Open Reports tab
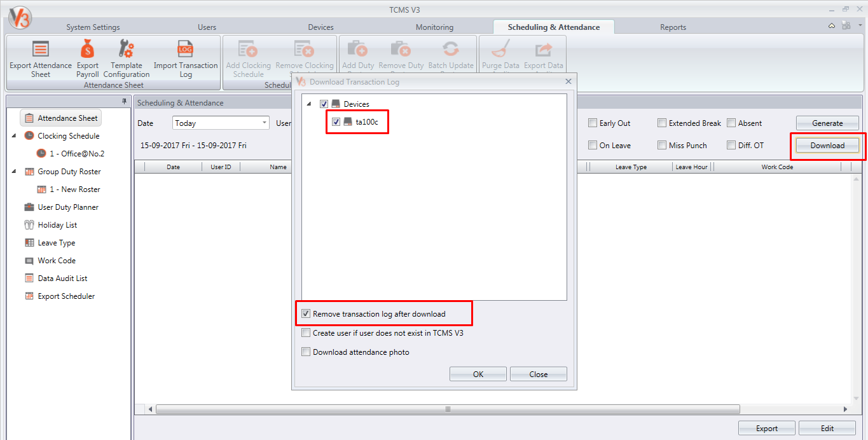This screenshot has width=868, height=440. (673, 27)
